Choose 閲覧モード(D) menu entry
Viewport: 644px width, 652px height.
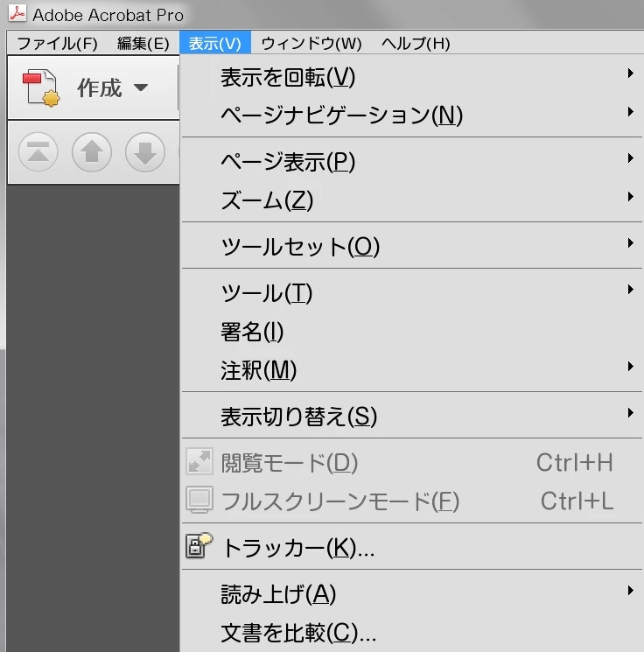click(x=412, y=462)
